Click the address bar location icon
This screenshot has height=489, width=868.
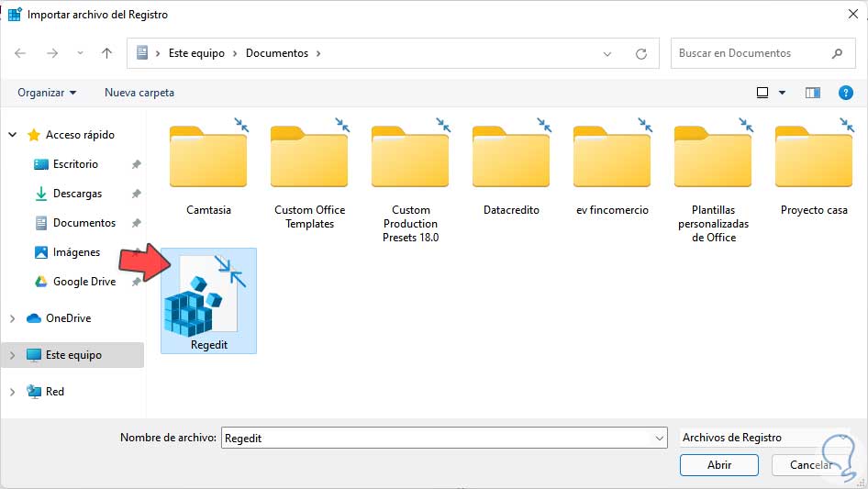[x=142, y=52]
